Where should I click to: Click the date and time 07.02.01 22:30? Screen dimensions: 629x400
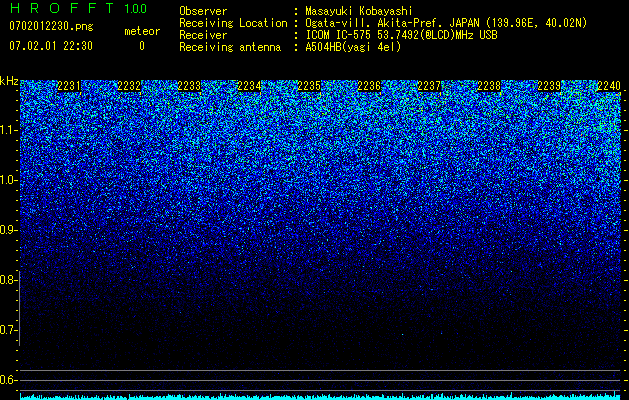[x=51, y=46]
